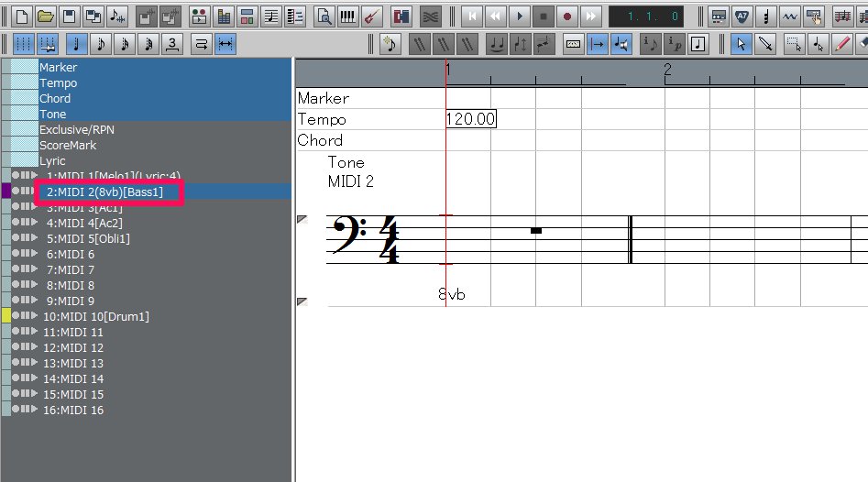Viewport: 868px width, 482px height.
Task: Collapse the 8vb row using lower triangle
Action: 302,301
